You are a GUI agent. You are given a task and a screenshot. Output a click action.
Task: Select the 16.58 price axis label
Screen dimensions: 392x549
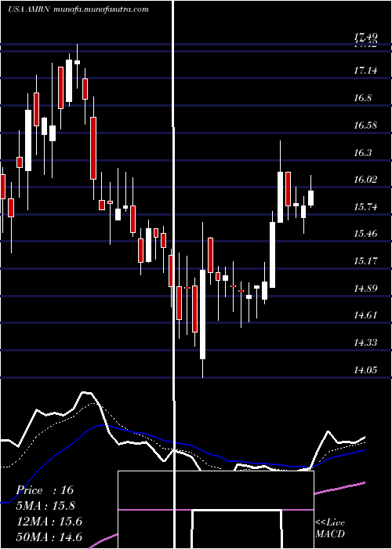click(365, 125)
